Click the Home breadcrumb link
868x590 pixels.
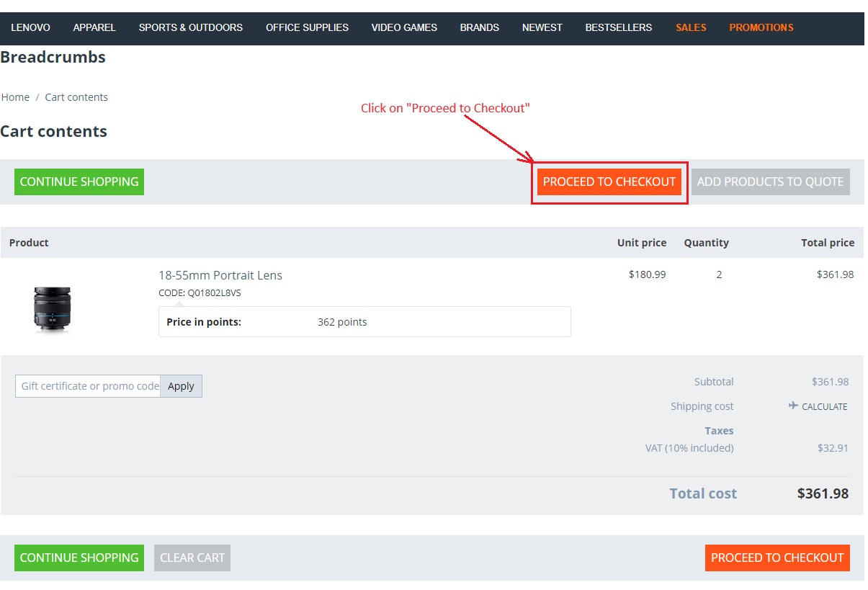[x=15, y=97]
